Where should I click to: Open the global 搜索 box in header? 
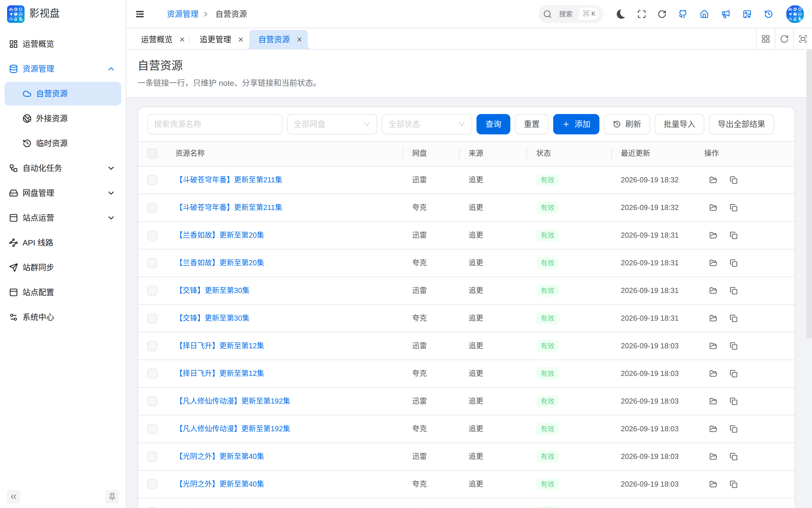(571, 14)
